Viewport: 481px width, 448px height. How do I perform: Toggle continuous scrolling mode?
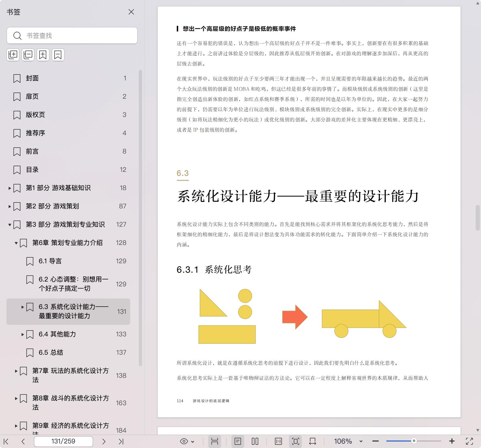coord(214,441)
